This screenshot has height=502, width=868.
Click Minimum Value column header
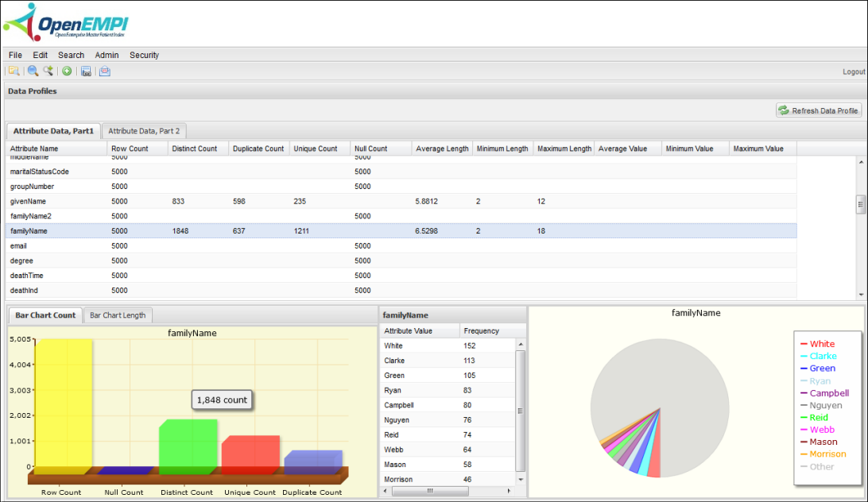(x=696, y=149)
